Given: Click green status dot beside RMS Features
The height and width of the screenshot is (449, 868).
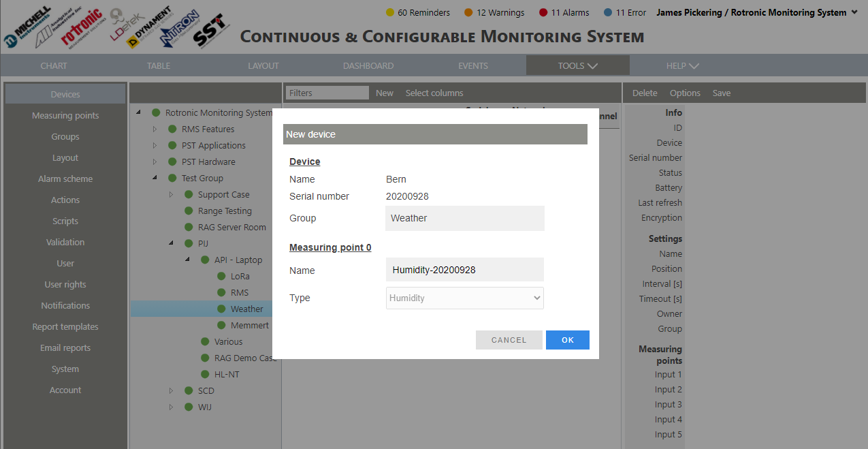Looking at the screenshot, I should click(172, 129).
